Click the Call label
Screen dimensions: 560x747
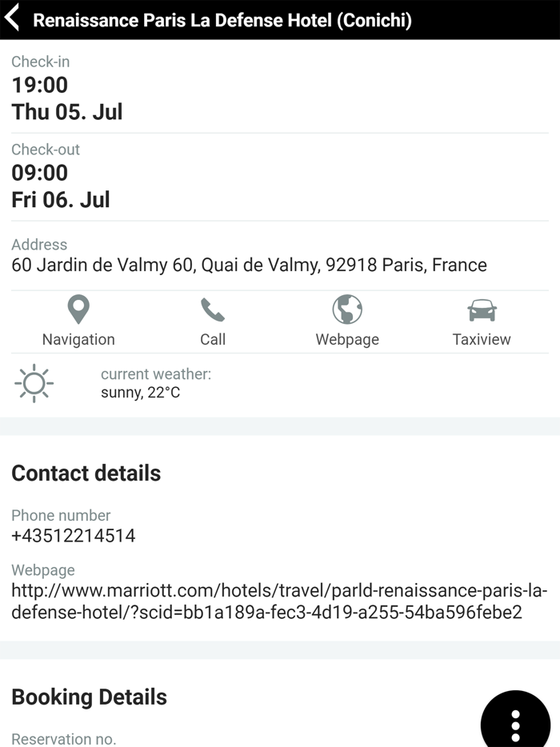pos(213,339)
